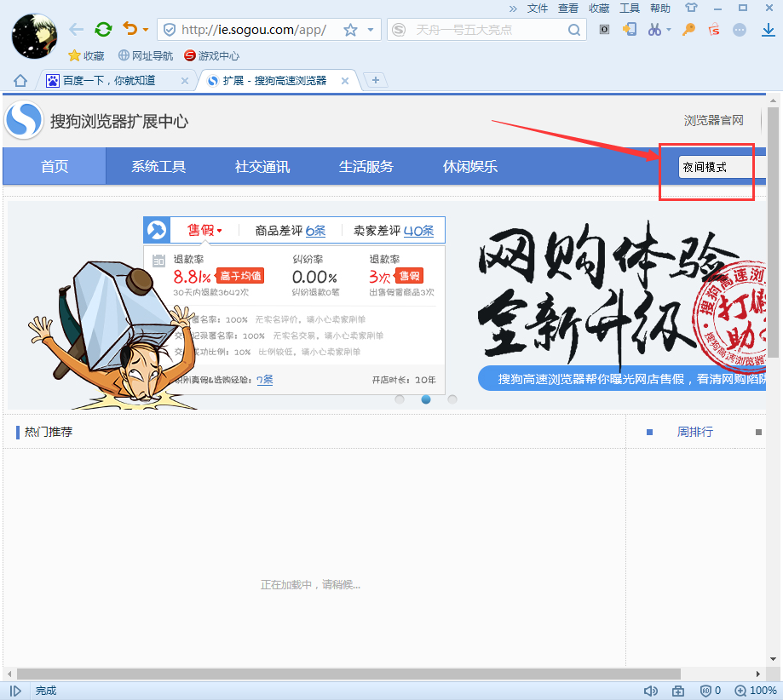Click the vertical scrollbar thumb
Viewport: 783px width, 700px height.
tap(773, 232)
